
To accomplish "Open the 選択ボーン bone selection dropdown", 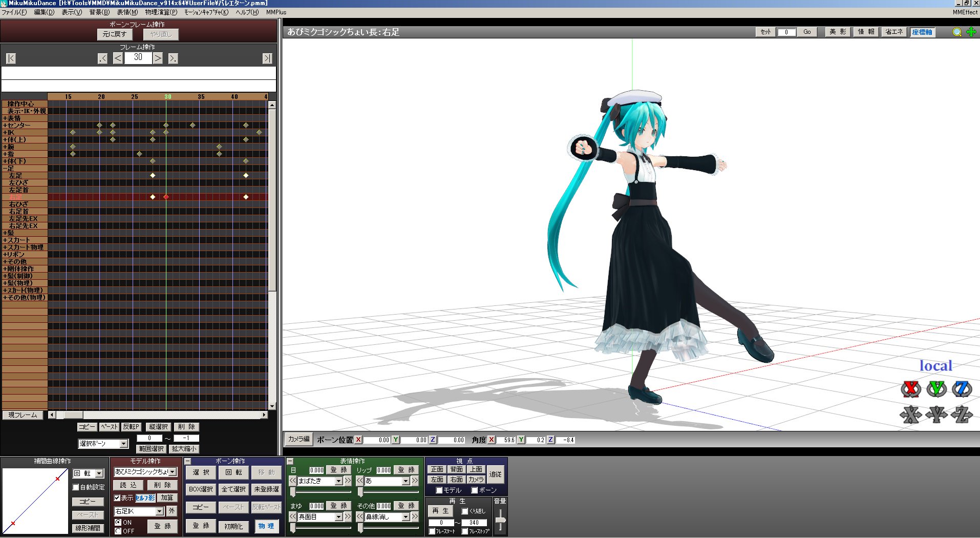I will coord(123,444).
